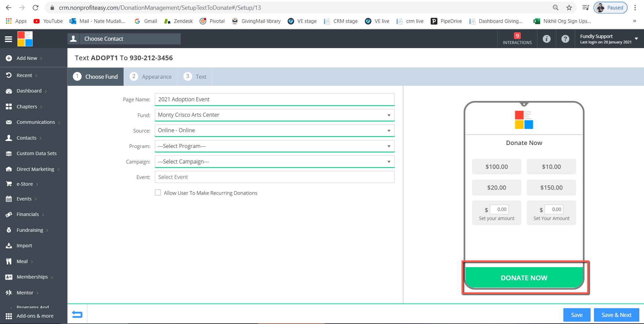The height and width of the screenshot is (324, 644).
Task: Select the $100.00 donation amount
Action: pos(497,167)
